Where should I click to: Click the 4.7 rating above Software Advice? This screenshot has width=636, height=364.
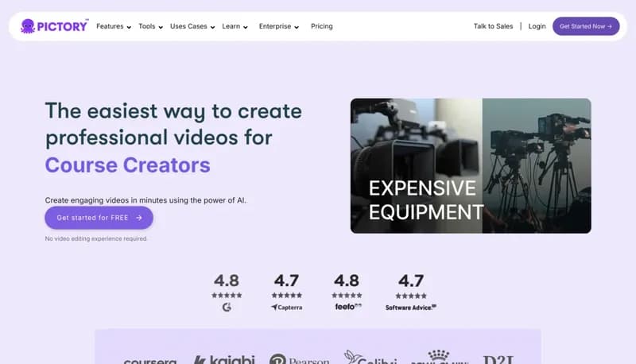411,281
